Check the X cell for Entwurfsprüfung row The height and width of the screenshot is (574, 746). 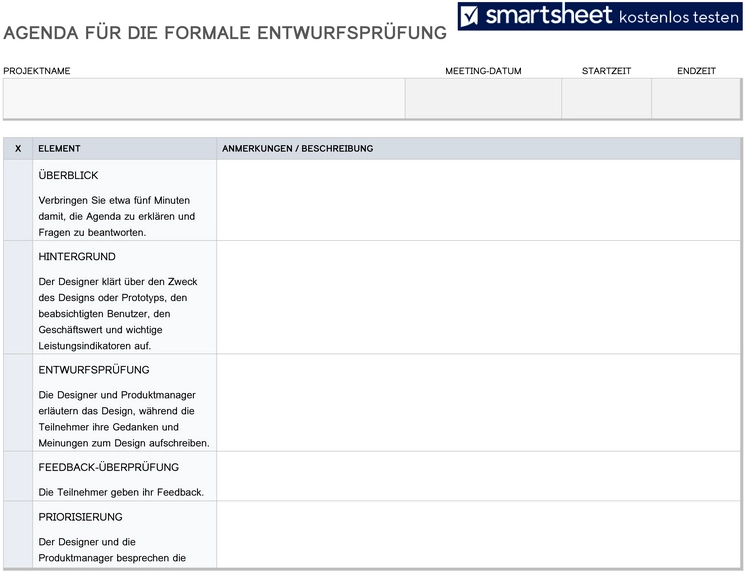click(18, 403)
